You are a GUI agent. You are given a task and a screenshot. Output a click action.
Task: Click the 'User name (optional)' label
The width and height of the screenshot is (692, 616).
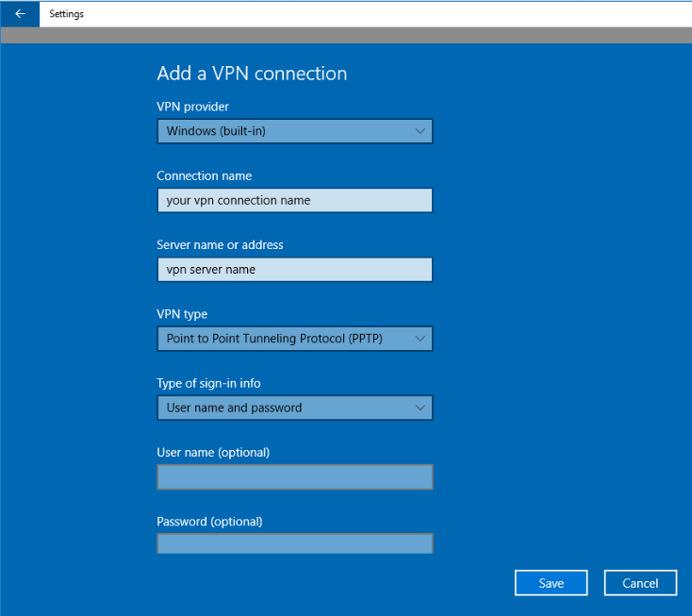coord(213,452)
